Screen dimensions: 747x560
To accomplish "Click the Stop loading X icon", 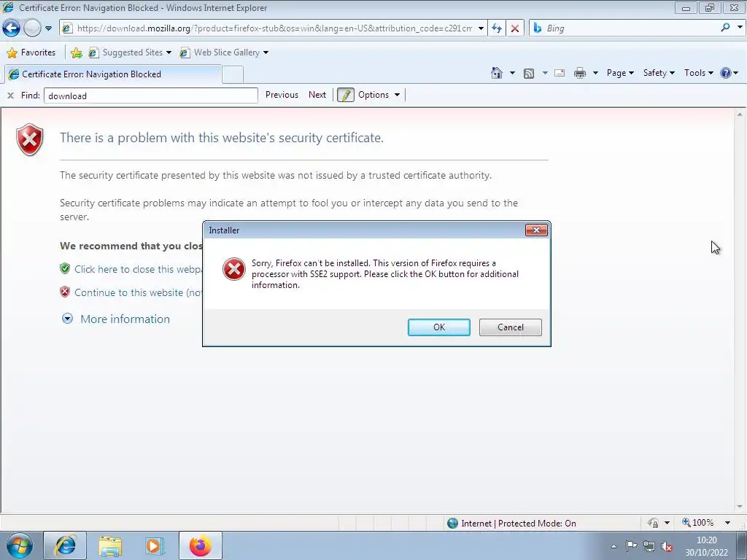I will pyautogui.click(x=515, y=28).
